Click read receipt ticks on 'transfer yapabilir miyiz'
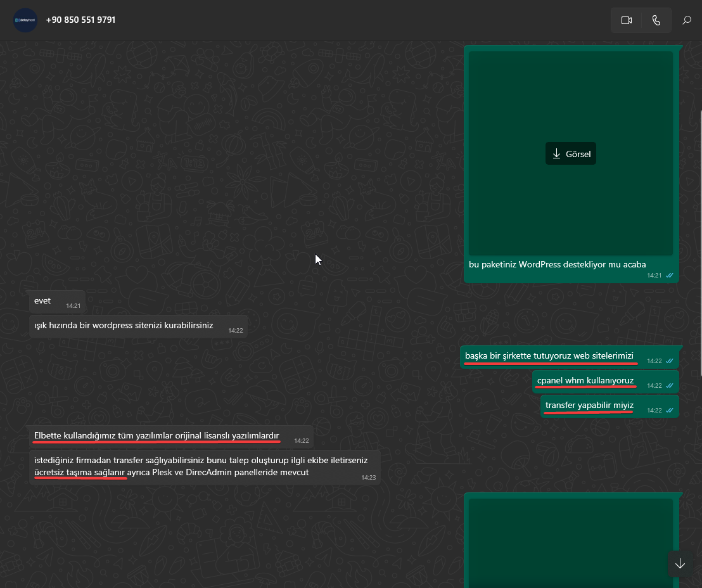The image size is (702, 588). coord(669,410)
